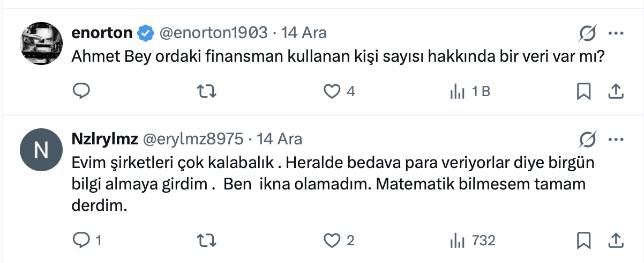Screen dimensions: 644x263
Task: Open enorton display name link
Action: (x=102, y=33)
